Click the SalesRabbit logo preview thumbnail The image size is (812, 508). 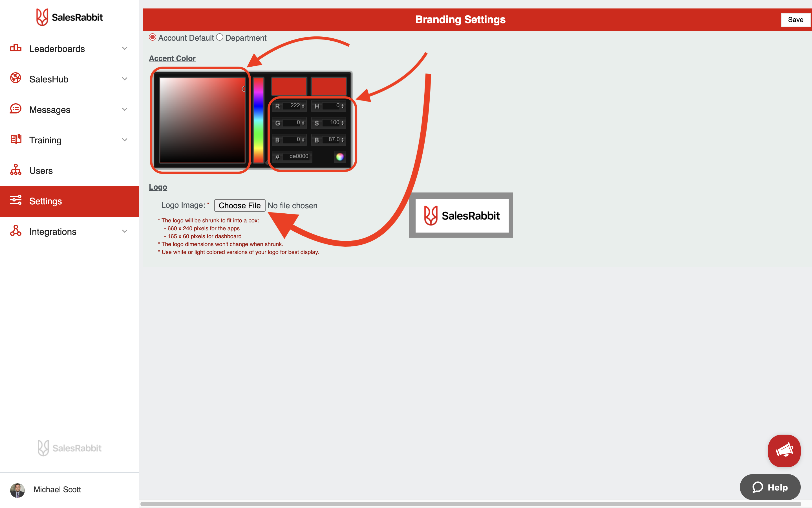tap(461, 215)
